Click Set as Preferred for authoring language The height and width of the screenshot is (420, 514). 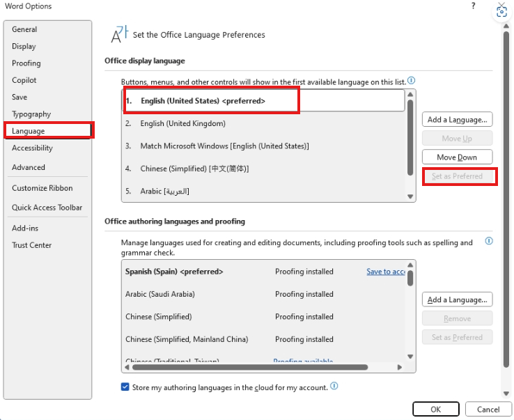point(457,337)
